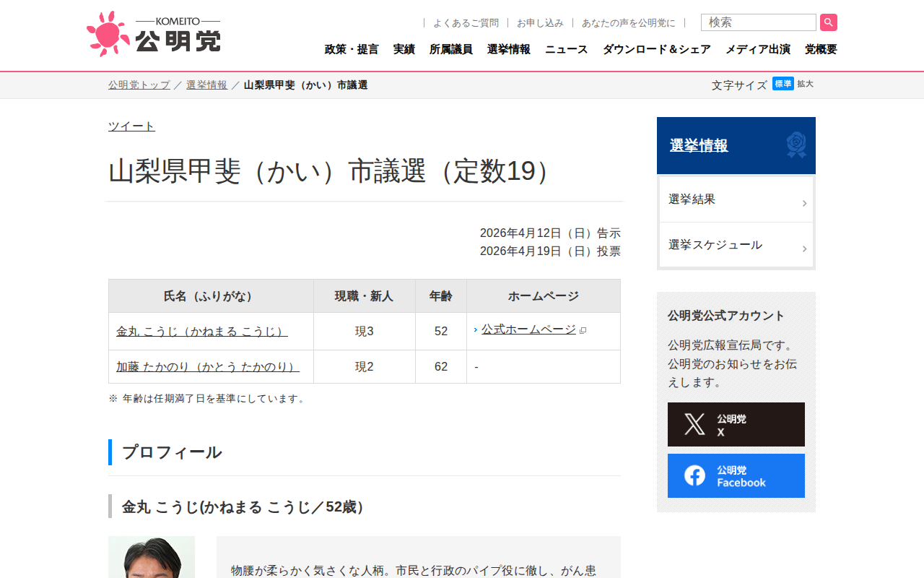Image resolution: width=924 pixels, height=578 pixels.
Task: Click the 公明党公式アカウント heading
Action: 726,316
